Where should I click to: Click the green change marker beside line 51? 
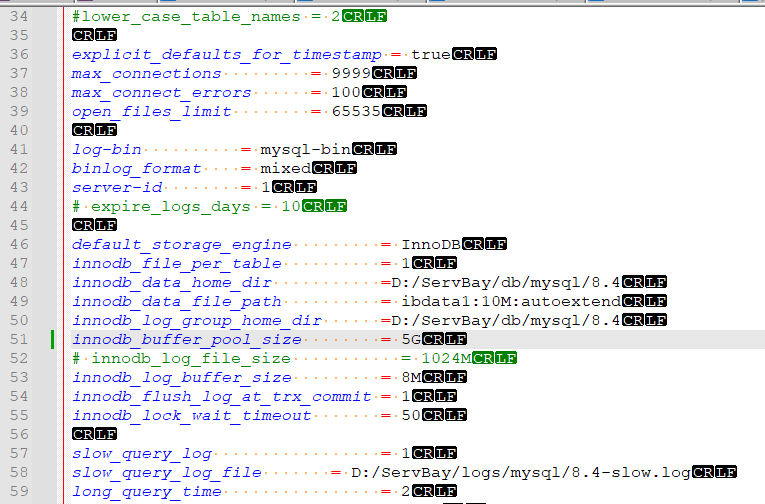pyautogui.click(x=52, y=339)
